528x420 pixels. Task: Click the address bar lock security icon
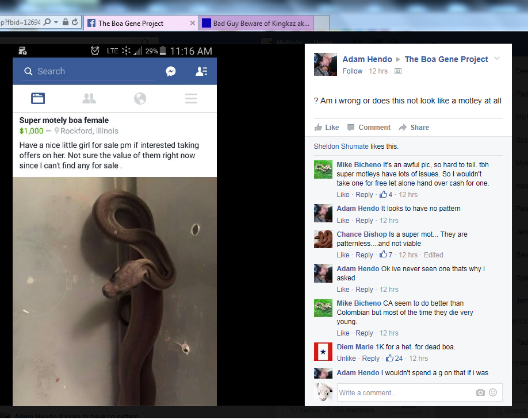[66, 22]
